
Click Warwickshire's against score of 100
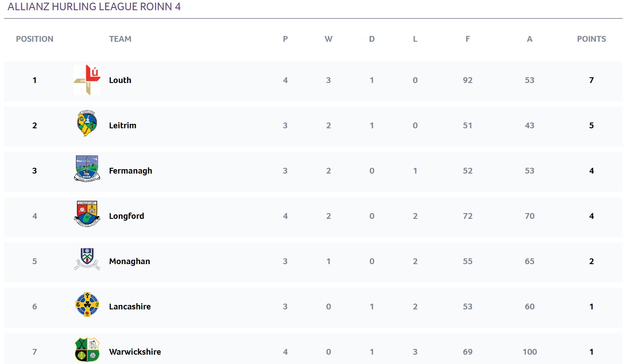click(530, 352)
